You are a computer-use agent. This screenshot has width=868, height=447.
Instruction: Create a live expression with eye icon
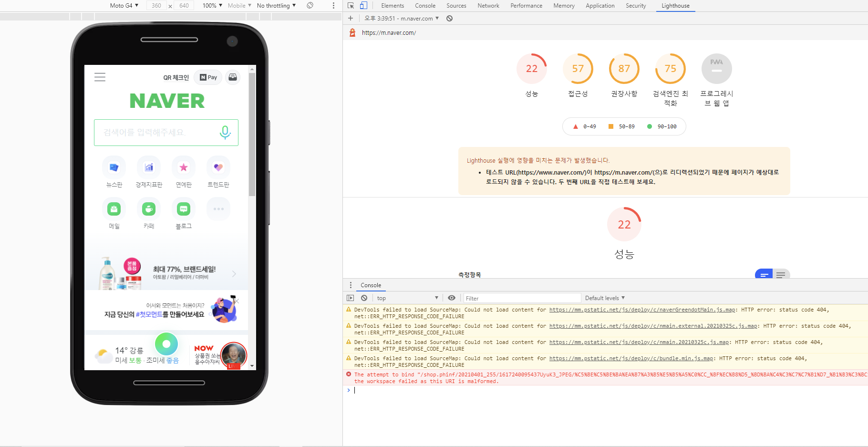click(x=452, y=298)
